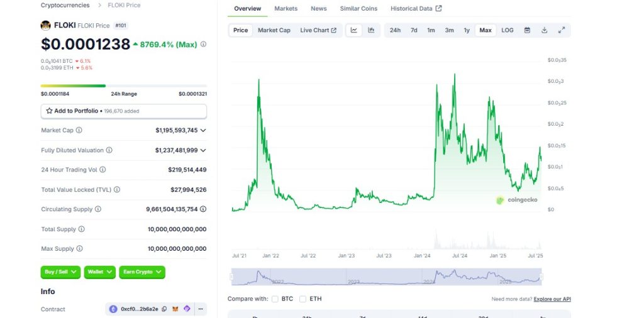Open Buy / Sell dropdown
644x318 pixels.
pyautogui.click(x=61, y=272)
